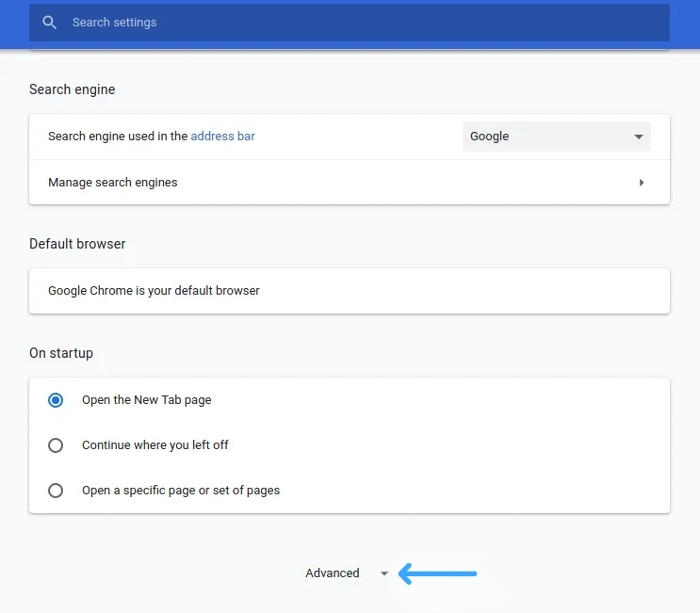Image resolution: width=700 pixels, height=613 pixels.
Task: Click the On startup section heading
Action: [61, 353]
